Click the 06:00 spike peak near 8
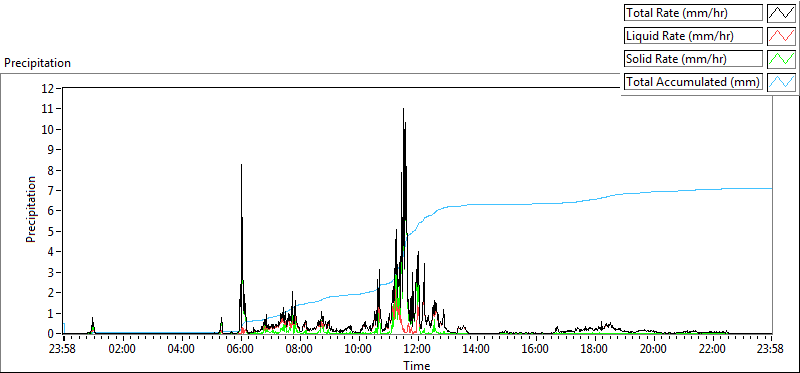The image size is (800, 373). (x=241, y=165)
